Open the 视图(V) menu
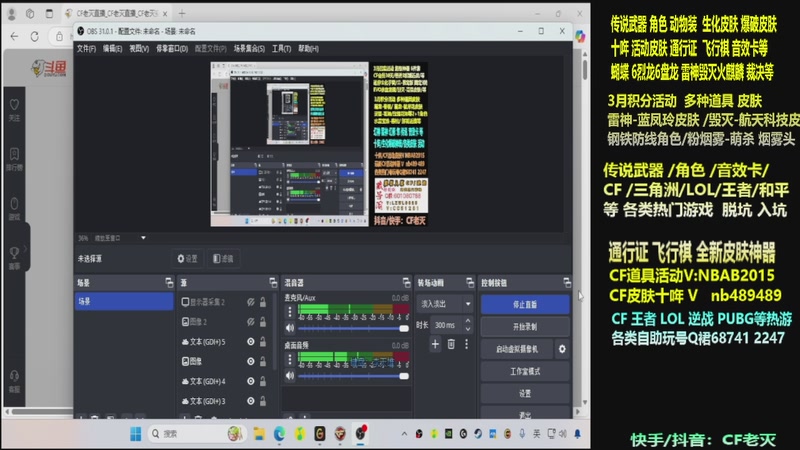The image size is (800, 450). point(139,48)
